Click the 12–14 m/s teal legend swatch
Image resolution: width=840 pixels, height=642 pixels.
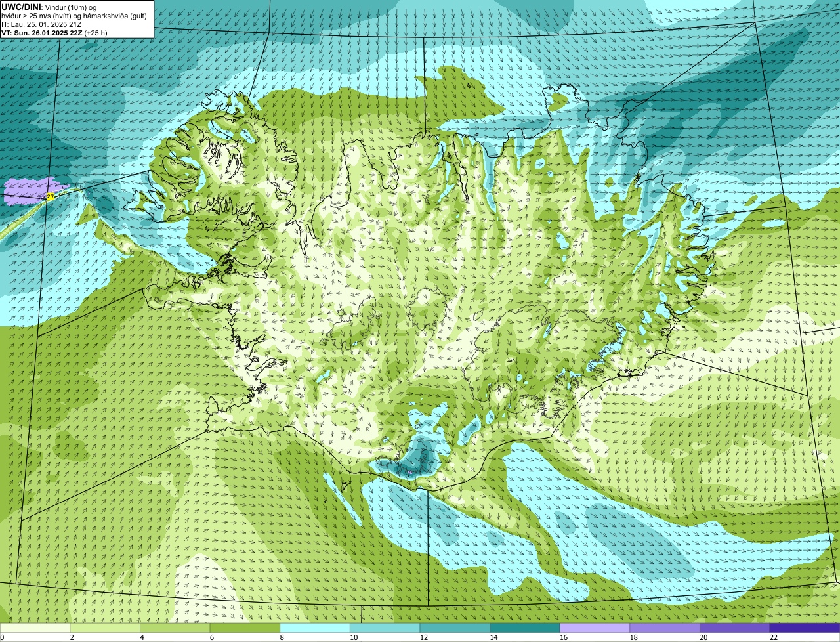point(455,628)
